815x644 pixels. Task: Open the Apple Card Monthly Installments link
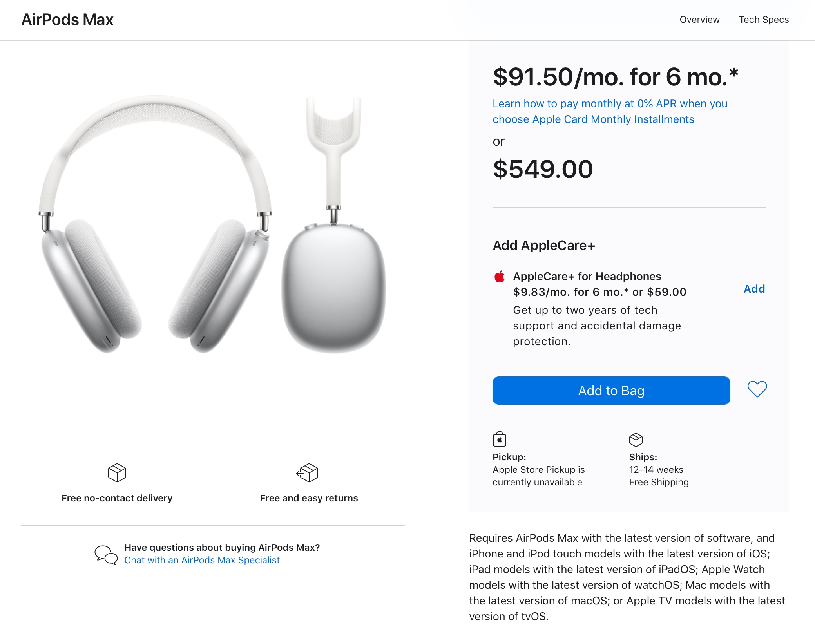pyautogui.click(x=610, y=111)
